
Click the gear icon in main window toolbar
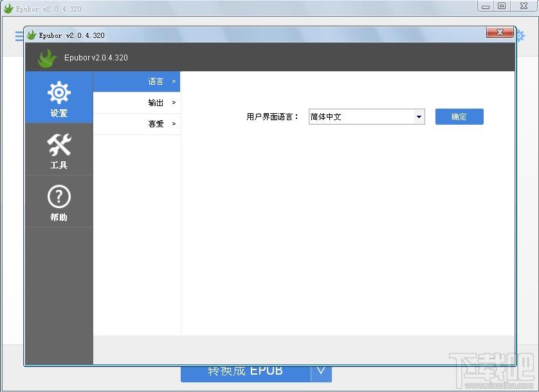point(520,36)
